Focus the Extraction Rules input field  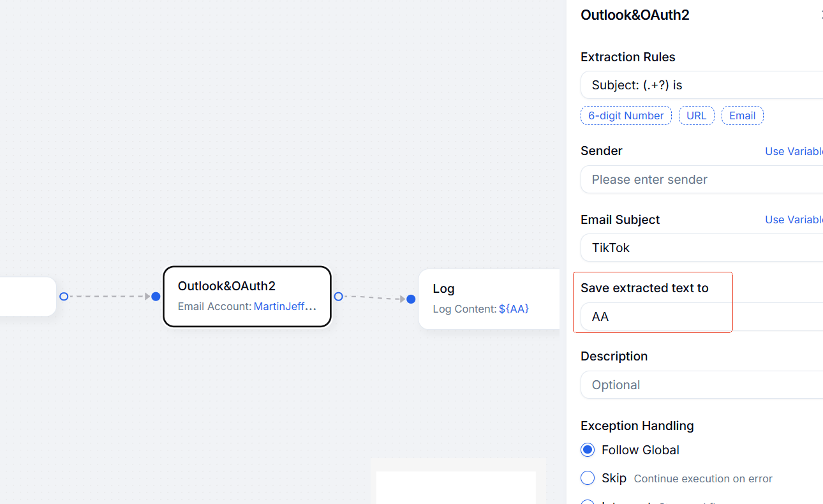(702, 85)
